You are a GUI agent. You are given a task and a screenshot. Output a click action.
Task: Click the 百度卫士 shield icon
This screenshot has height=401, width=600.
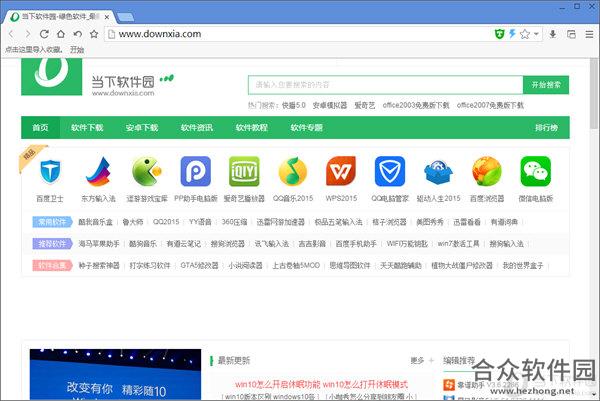50,171
